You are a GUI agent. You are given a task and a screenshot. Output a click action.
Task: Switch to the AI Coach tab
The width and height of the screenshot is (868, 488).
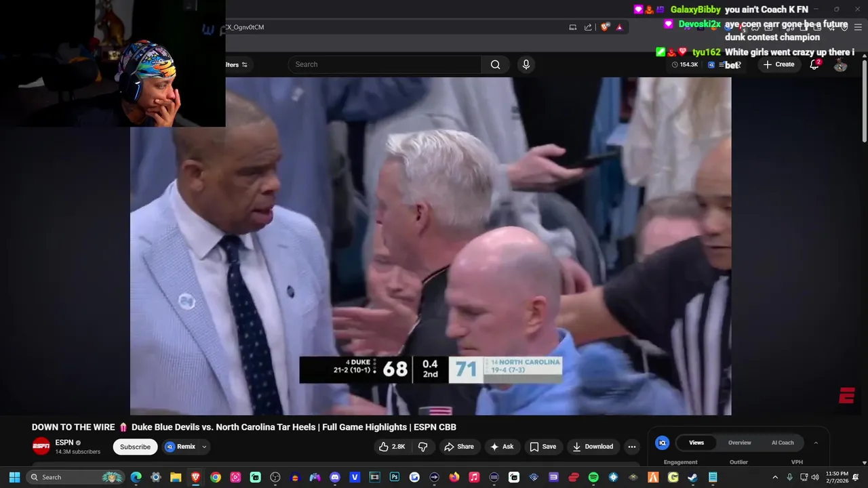[x=783, y=443]
